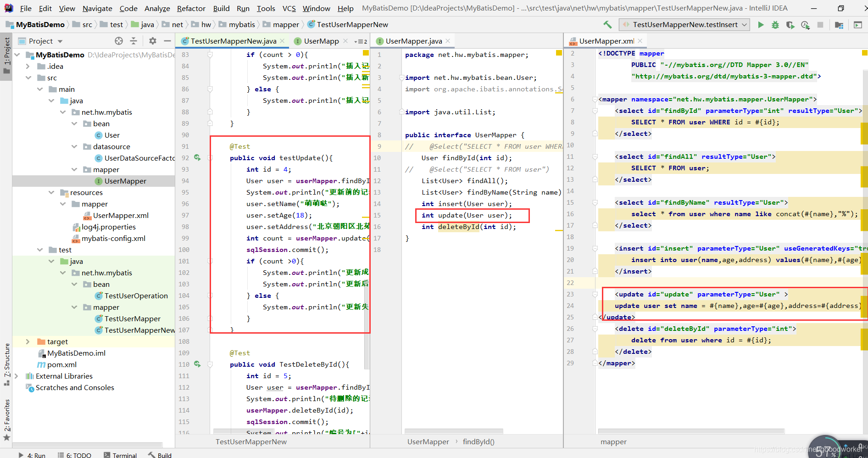The width and height of the screenshot is (868, 458).
Task: Open the 4: Run tool window
Action: [x=32, y=455]
